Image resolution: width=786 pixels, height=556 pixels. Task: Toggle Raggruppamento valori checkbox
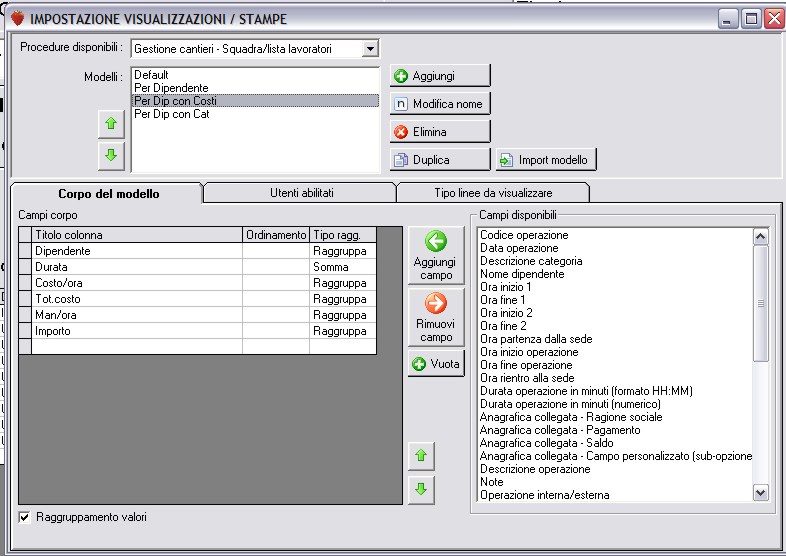[24, 517]
